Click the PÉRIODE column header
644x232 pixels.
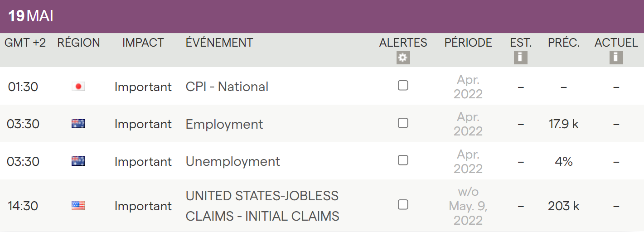[468, 43]
